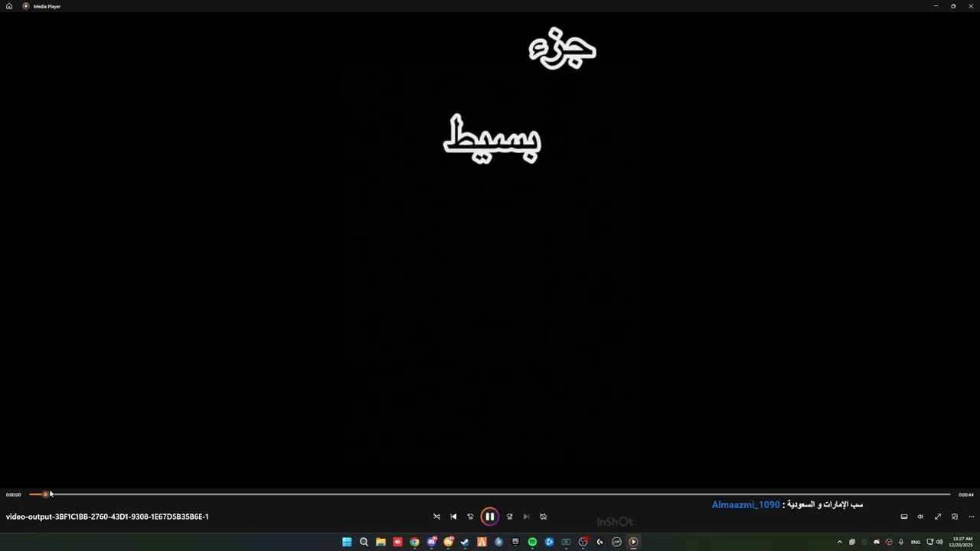Click the Media Player taskbar icon

pos(633,542)
